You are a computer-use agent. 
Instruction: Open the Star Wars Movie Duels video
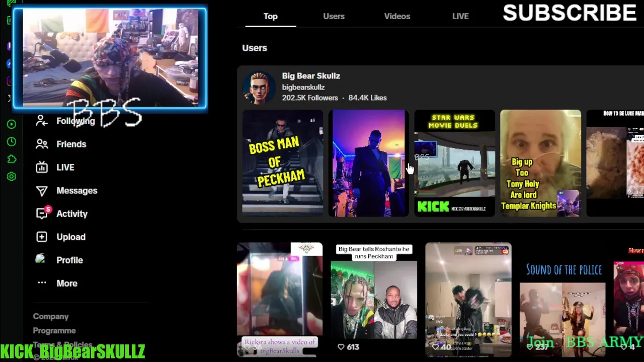click(x=455, y=163)
